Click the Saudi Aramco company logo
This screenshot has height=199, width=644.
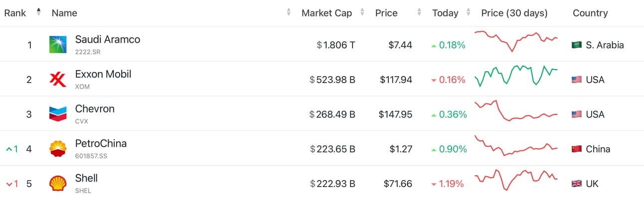click(58, 44)
